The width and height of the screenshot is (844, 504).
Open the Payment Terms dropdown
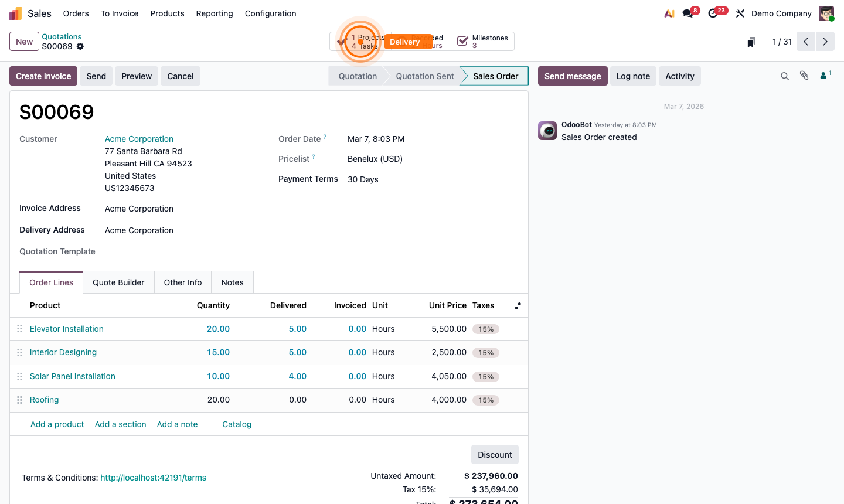pos(363,179)
